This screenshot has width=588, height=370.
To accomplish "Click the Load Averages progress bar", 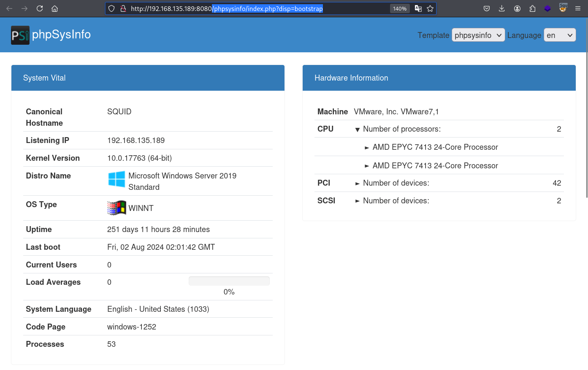I will pyautogui.click(x=229, y=281).
